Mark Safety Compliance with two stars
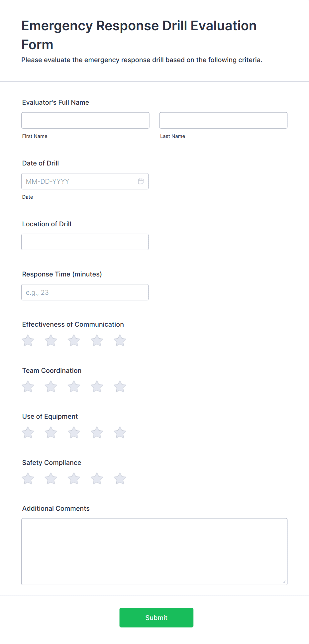The width and height of the screenshot is (309, 644). [x=51, y=479]
